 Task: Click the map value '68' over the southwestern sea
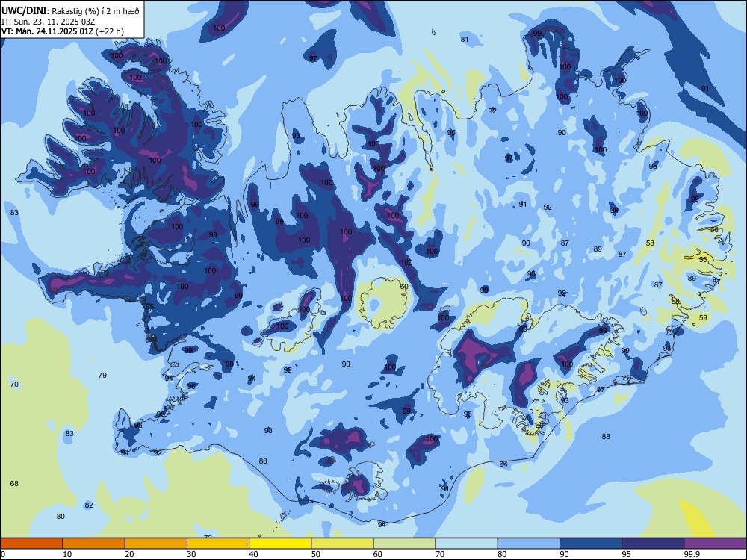(x=14, y=483)
